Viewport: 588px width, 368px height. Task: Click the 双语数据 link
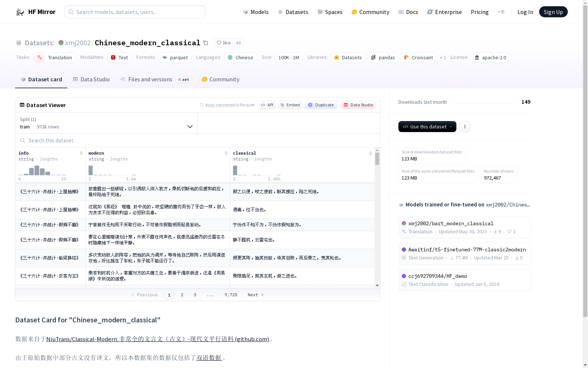point(209,358)
